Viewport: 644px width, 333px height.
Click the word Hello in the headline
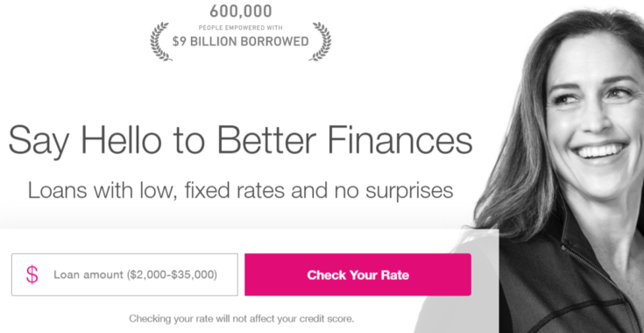click(x=121, y=138)
